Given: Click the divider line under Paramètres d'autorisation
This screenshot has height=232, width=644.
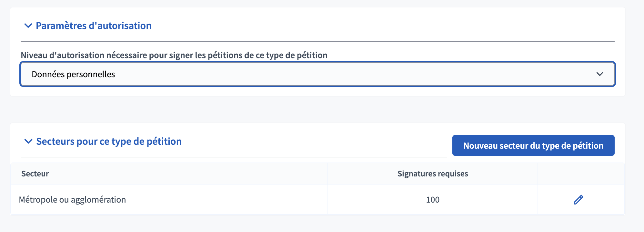Looking at the screenshot, I should point(317,41).
